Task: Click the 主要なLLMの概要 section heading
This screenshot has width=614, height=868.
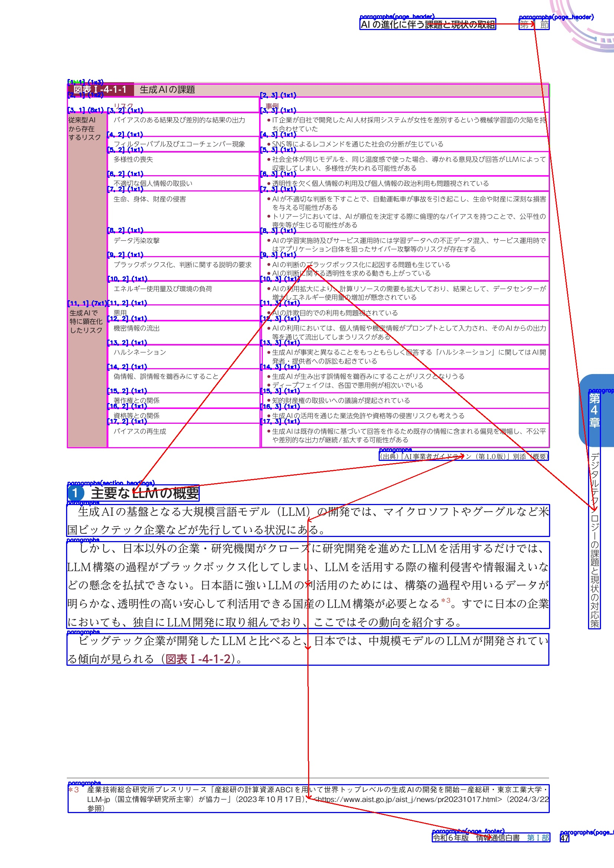Action: 145,493
